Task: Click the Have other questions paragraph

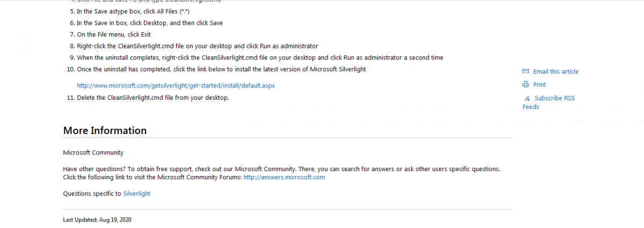Action: point(282,173)
